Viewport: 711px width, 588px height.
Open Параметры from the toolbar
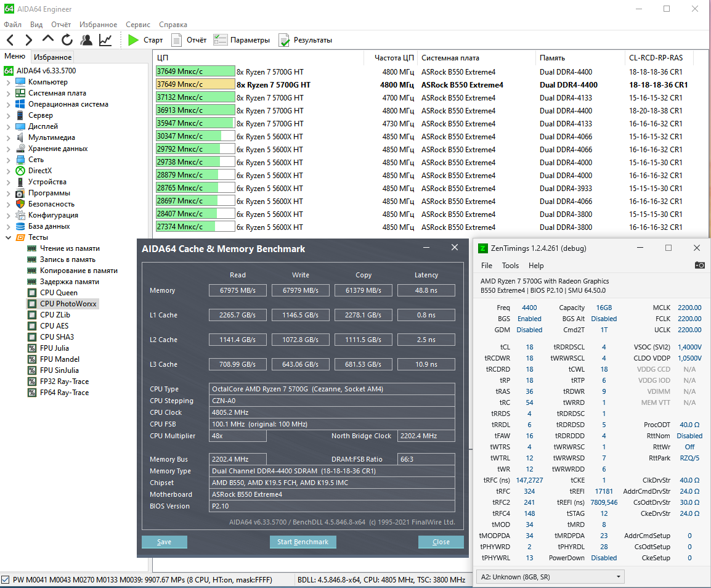[x=242, y=40]
